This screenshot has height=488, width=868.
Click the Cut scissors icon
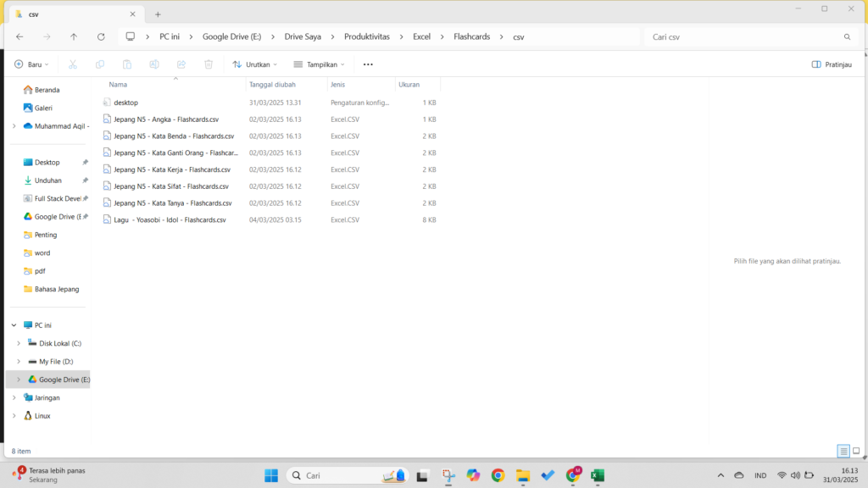(73, 64)
